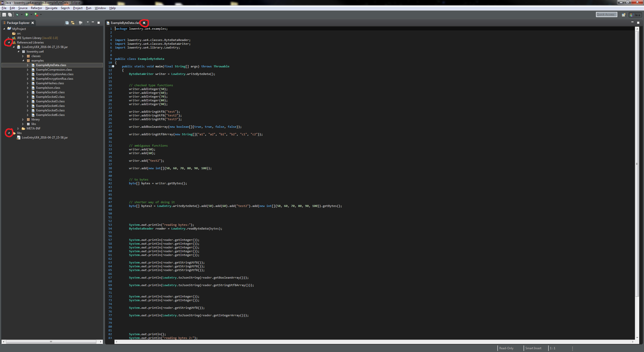Save the current file

pyautogui.click(x=4, y=15)
